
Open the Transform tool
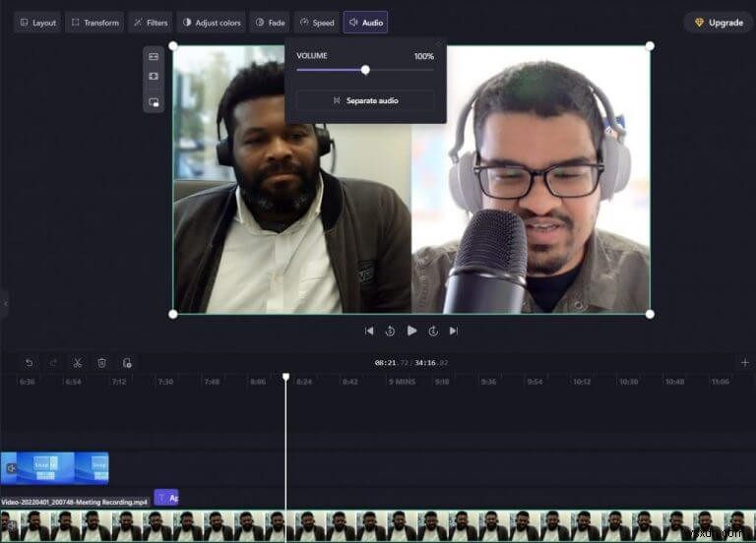(94, 23)
